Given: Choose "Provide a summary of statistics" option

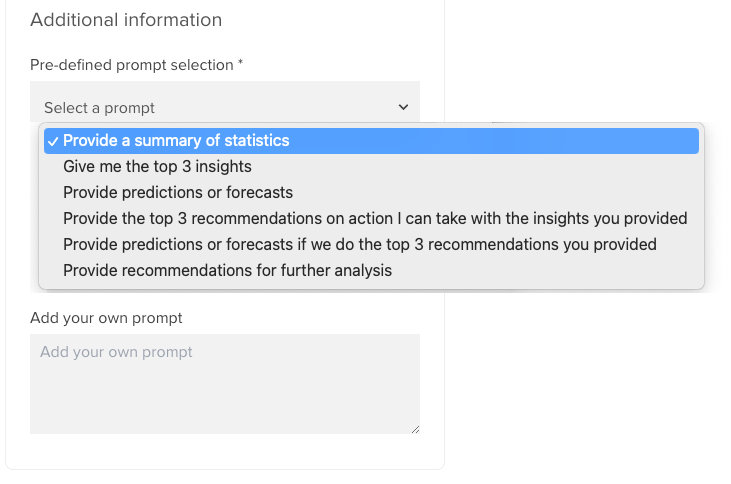Looking at the screenshot, I should [x=176, y=141].
